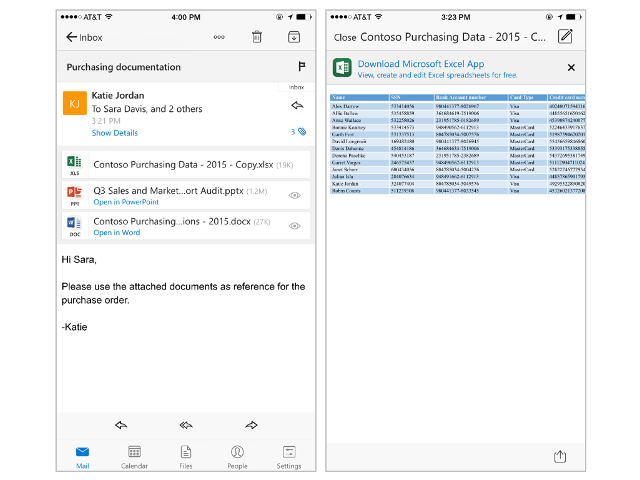Delete the email with the trash icon
640x480 pixels.
257,37
